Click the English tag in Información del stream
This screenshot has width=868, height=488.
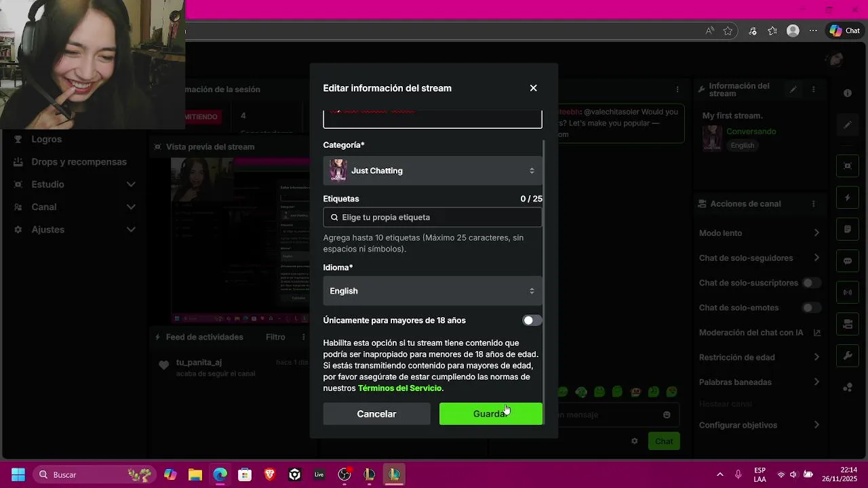(743, 146)
